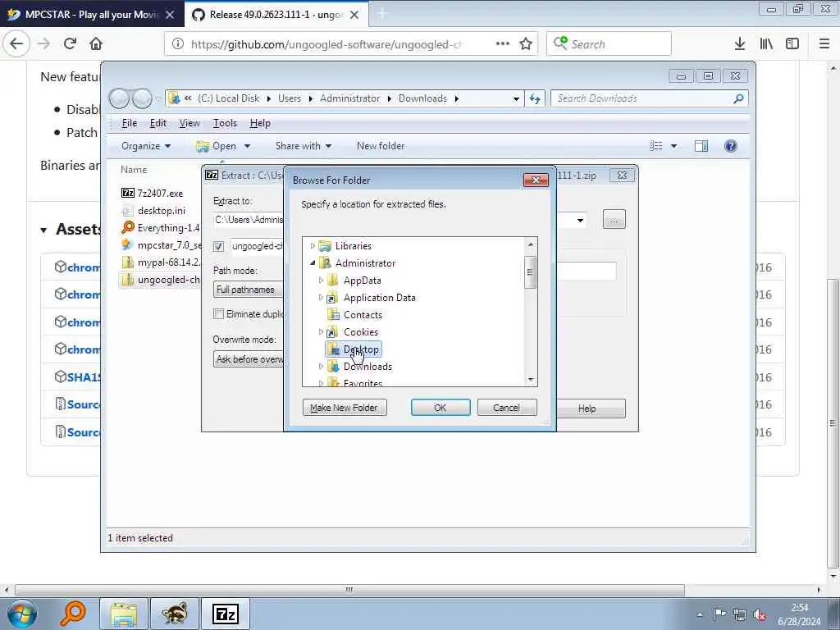This screenshot has height=630, width=840.
Task: Click the Firefox home icon
Action: 96,43
